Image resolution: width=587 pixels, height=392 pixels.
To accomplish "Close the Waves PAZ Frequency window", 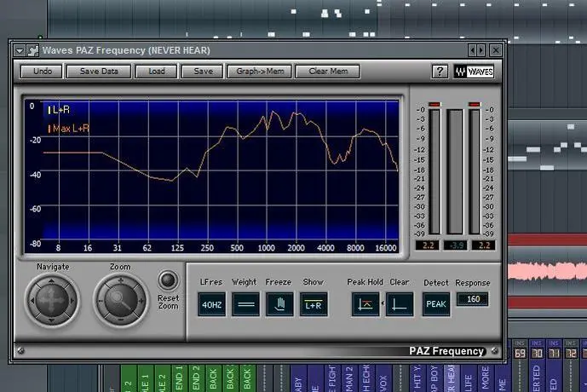I will coord(496,49).
